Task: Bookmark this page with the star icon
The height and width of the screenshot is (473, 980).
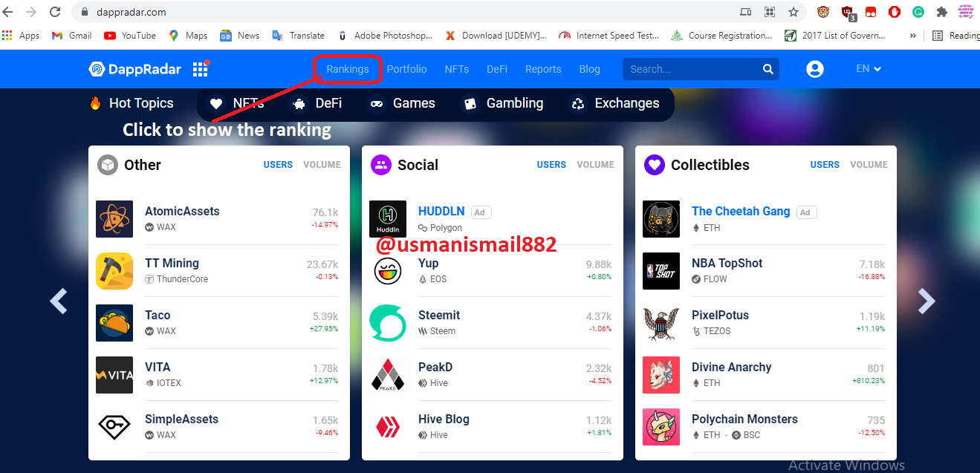Action: (x=794, y=12)
